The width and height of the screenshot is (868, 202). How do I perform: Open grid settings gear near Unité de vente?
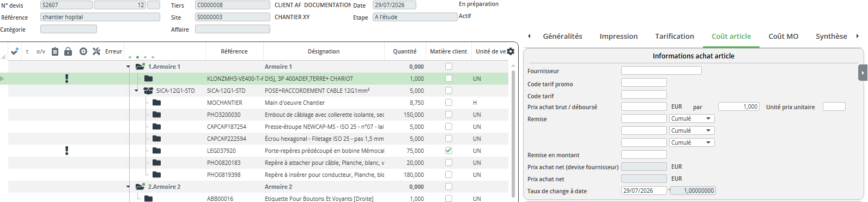click(511, 51)
